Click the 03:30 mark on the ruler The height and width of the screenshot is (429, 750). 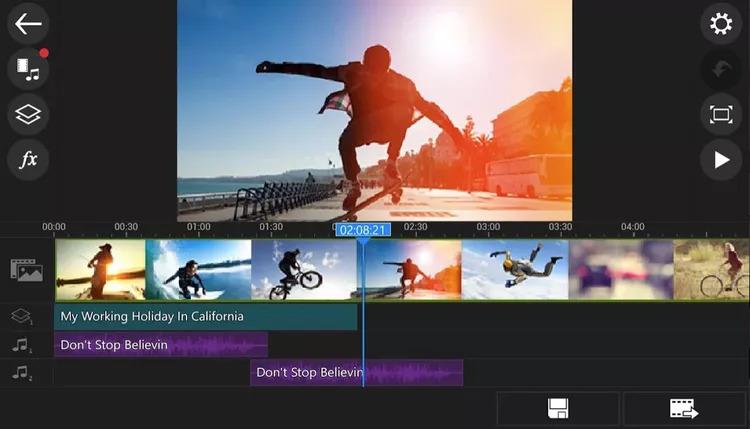pyautogui.click(x=560, y=227)
